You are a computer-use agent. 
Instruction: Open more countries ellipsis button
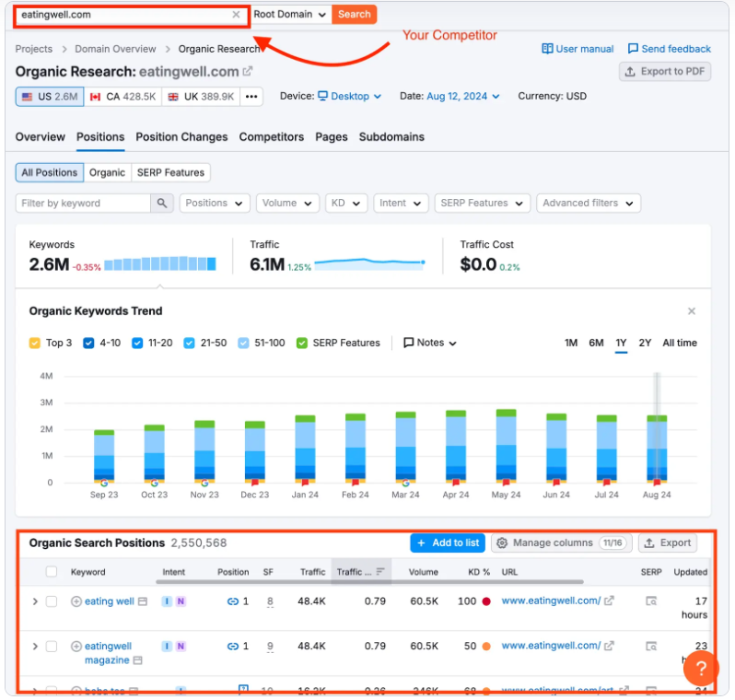[251, 97]
